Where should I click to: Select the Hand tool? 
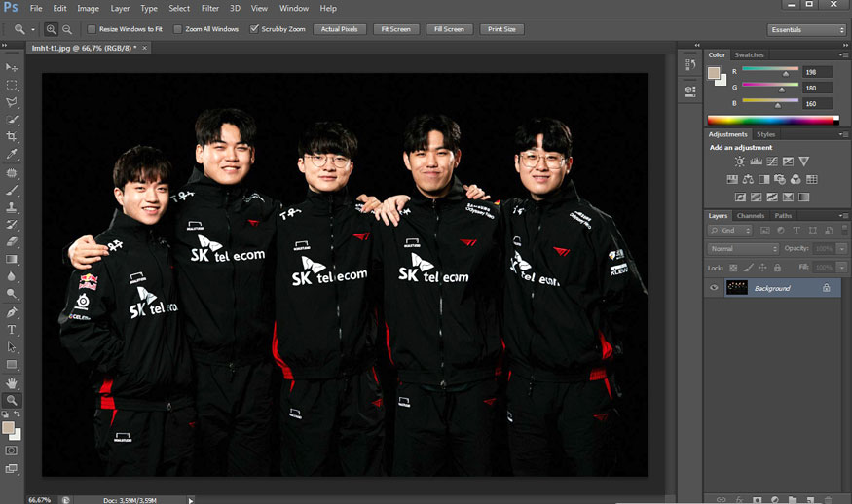point(12,383)
